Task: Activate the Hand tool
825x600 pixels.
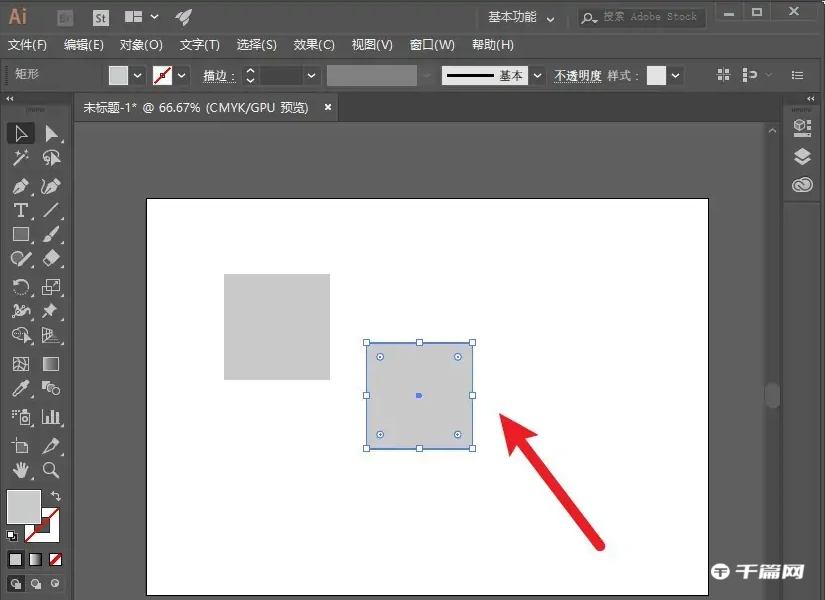Action: [x=21, y=471]
